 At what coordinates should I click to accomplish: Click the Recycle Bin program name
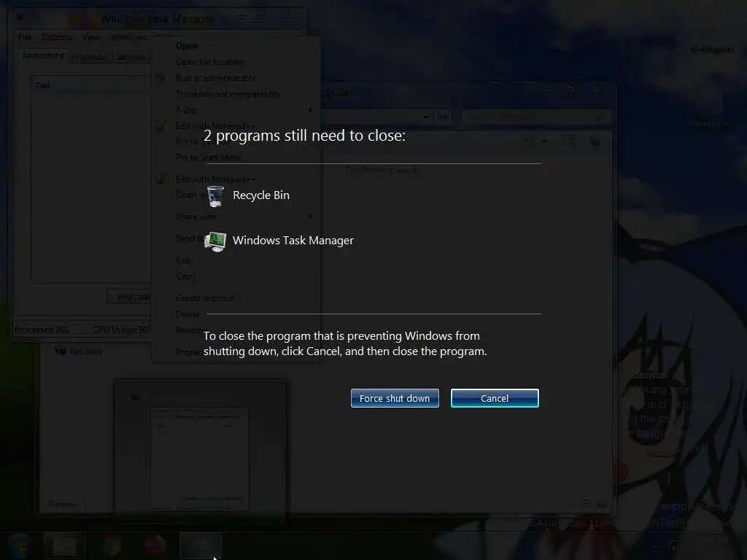261,195
